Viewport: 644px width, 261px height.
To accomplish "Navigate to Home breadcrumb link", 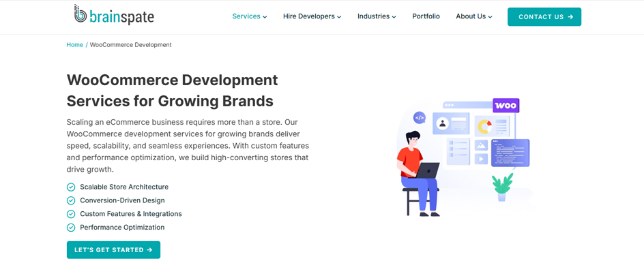I will 75,45.
